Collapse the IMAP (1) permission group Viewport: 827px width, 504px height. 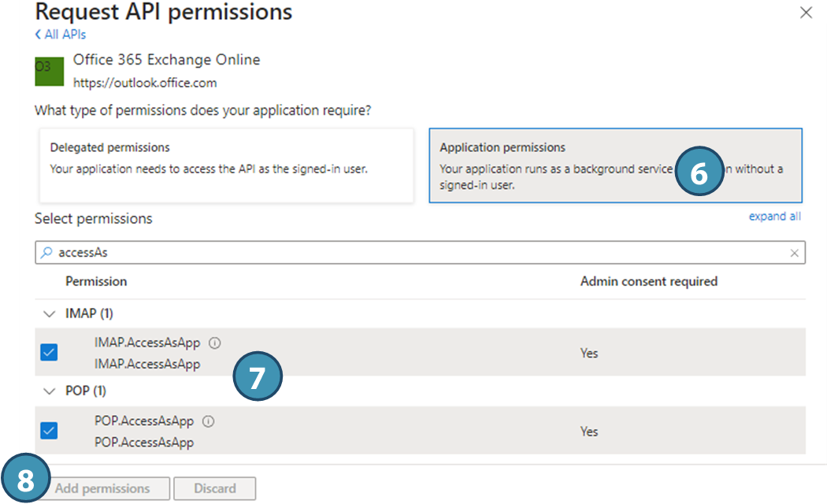click(49, 313)
